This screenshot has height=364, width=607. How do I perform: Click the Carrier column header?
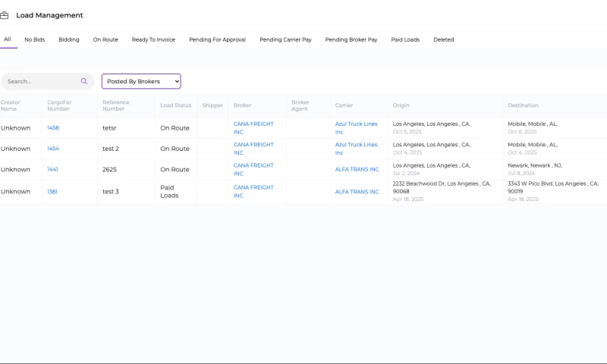coord(344,105)
